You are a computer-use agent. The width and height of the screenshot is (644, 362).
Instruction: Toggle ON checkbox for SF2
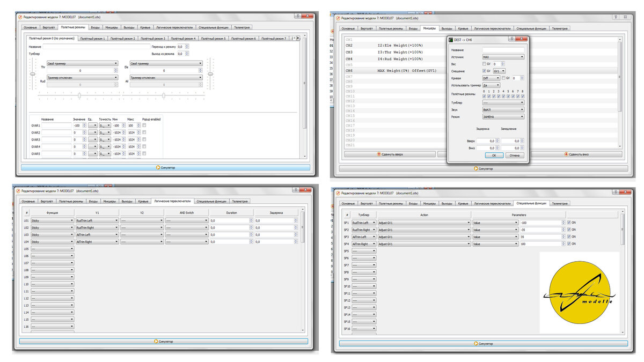pyautogui.click(x=569, y=230)
